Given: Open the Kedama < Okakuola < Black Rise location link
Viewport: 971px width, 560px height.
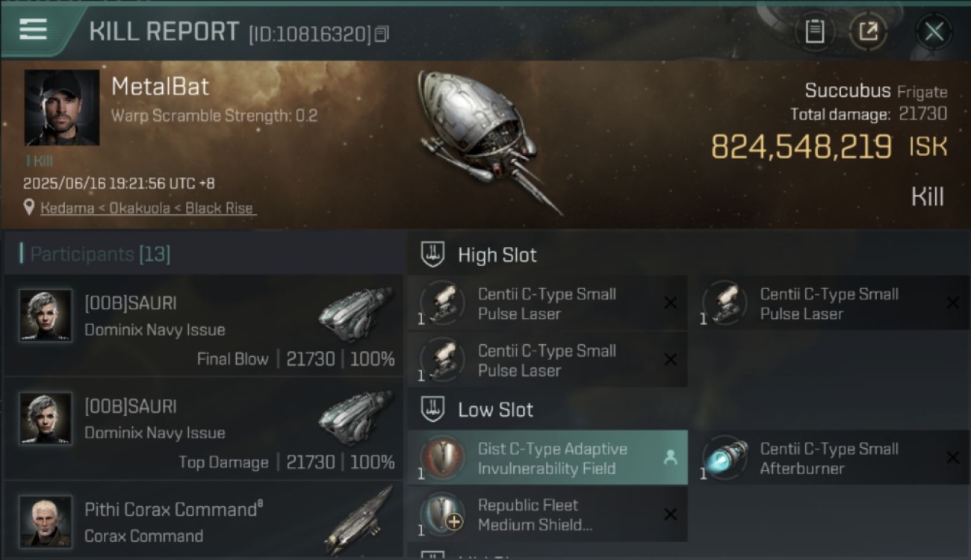Looking at the screenshot, I should tap(147, 208).
